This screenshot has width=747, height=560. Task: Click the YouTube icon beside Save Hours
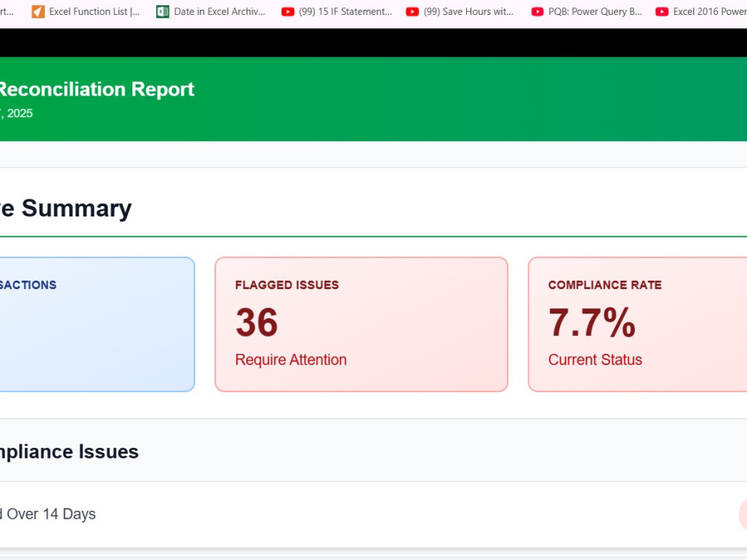412,11
